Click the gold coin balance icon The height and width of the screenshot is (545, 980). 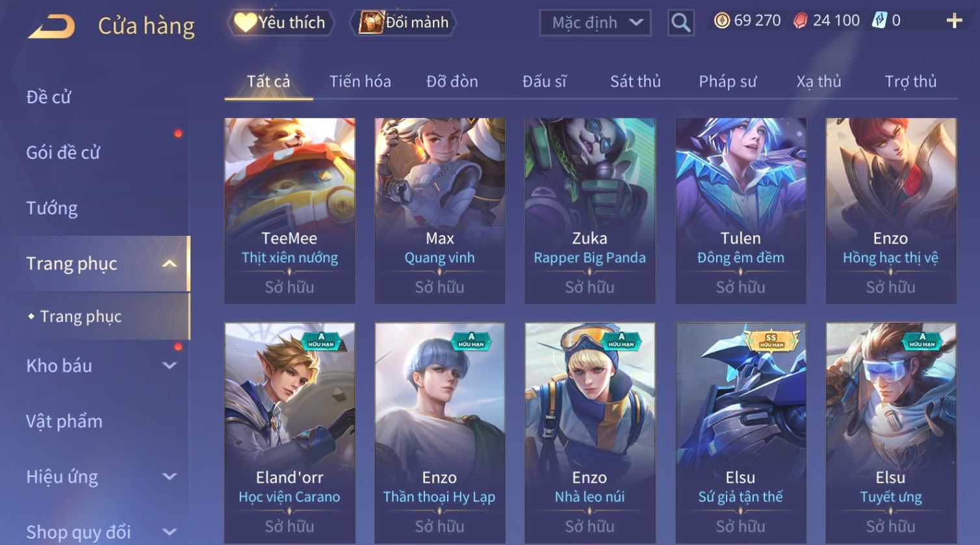pyautogui.click(x=721, y=21)
